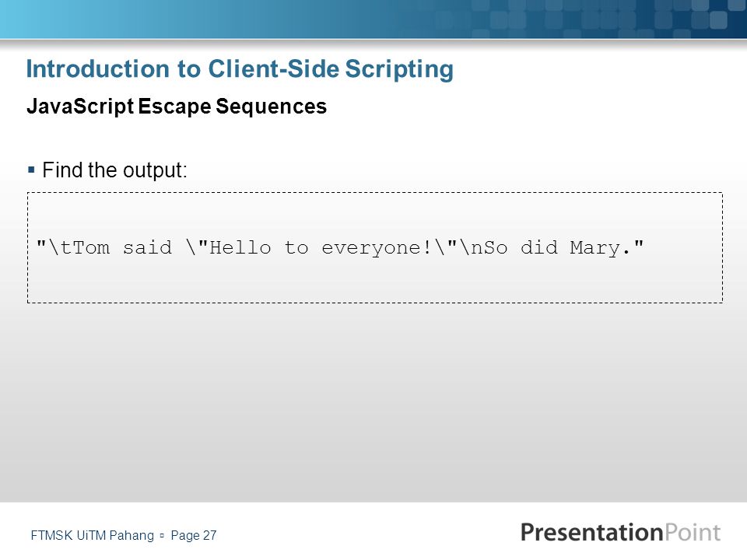Click inside the dashed code box

375,247
